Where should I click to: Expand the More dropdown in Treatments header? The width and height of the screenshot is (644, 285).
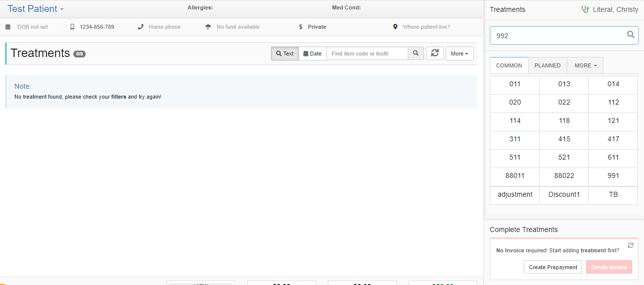(x=459, y=54)
